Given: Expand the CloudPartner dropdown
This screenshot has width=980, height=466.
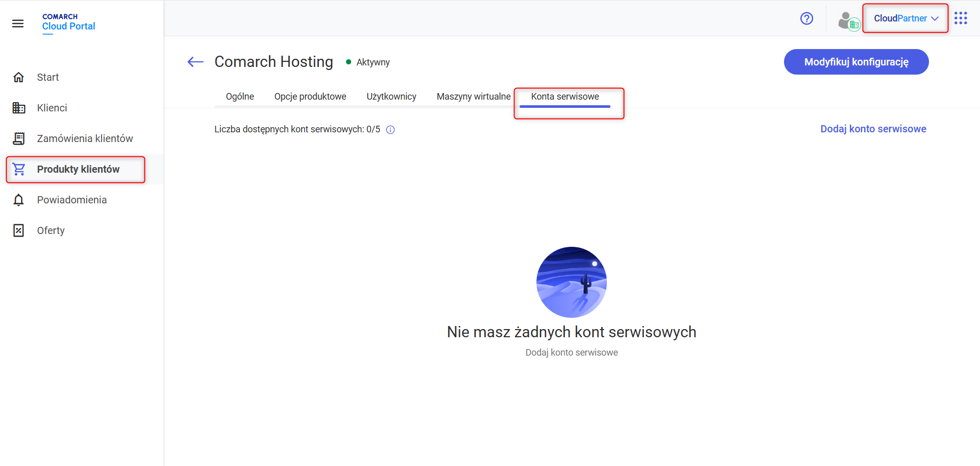Looking at the screenshot, I should tap(905, 18).
